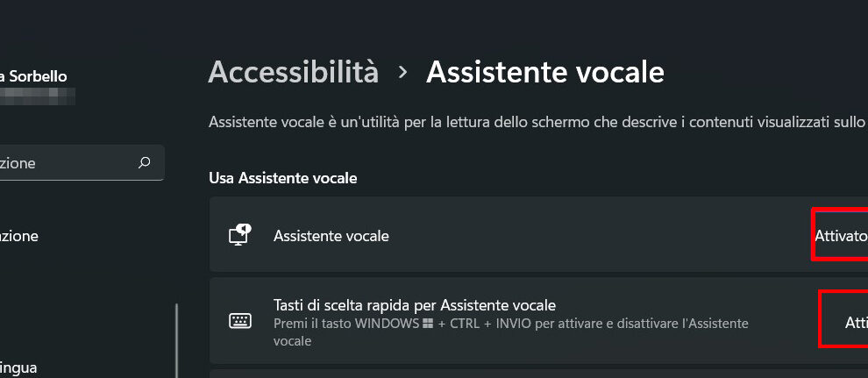Click the Narrator icon beside Assistente vocale

click(239, 235)
